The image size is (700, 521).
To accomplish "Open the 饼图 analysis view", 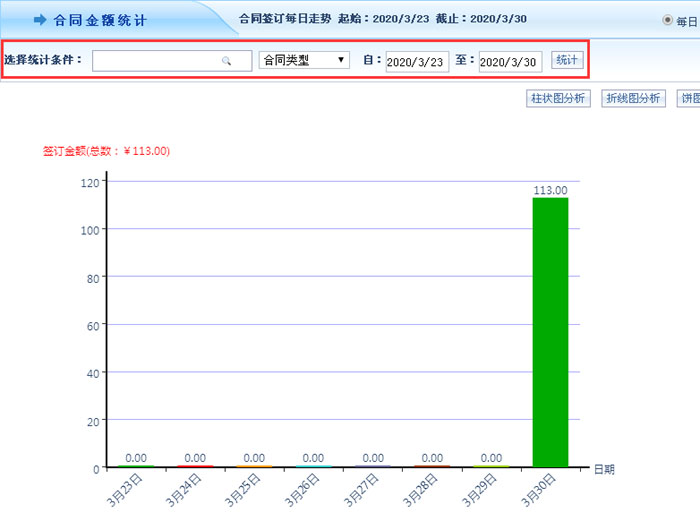I will click(x=688, y=98).
